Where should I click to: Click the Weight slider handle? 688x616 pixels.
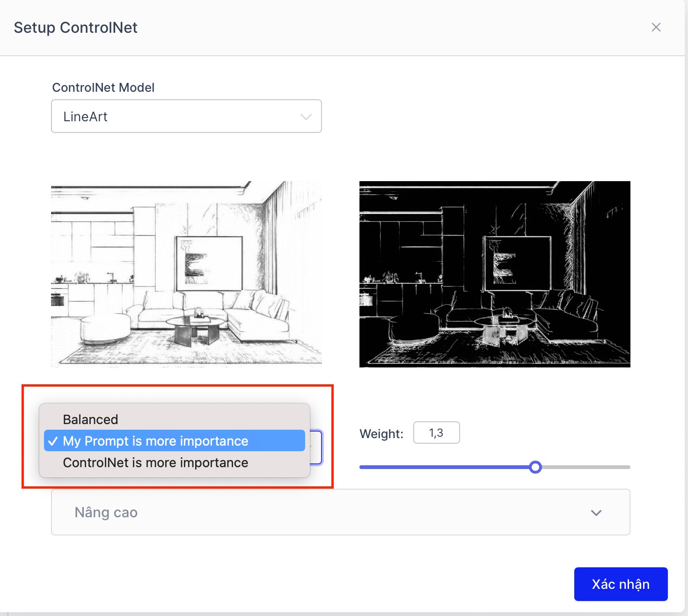pyautogui.click(x=535, y=467)
